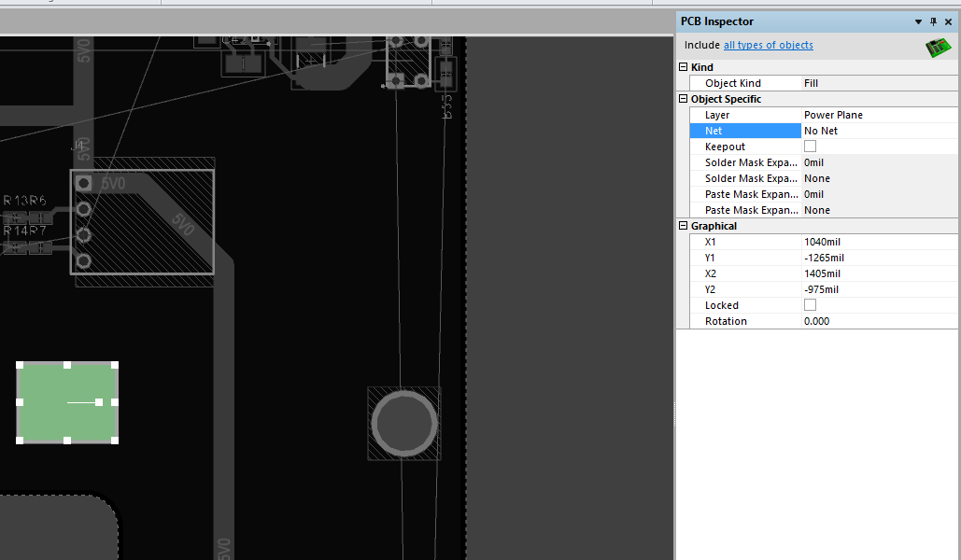Close the PCB Inspector panel
Screen dimensions: 961x560
click(948, 21)
